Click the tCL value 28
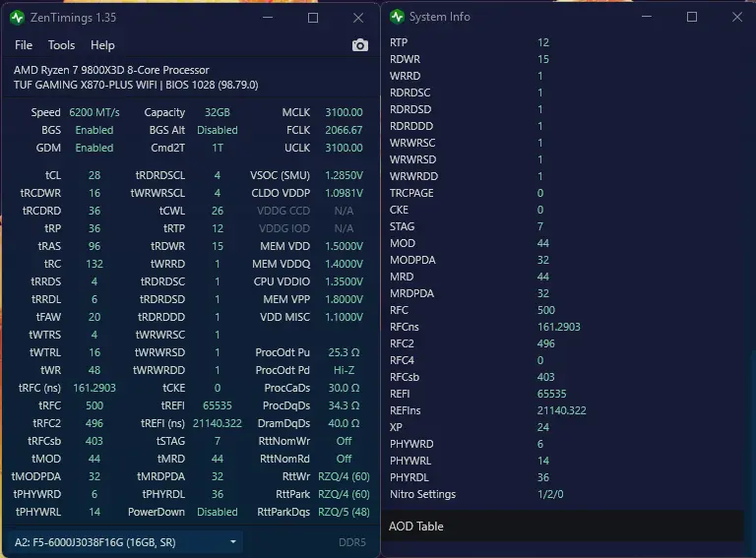 coord(94,175)
